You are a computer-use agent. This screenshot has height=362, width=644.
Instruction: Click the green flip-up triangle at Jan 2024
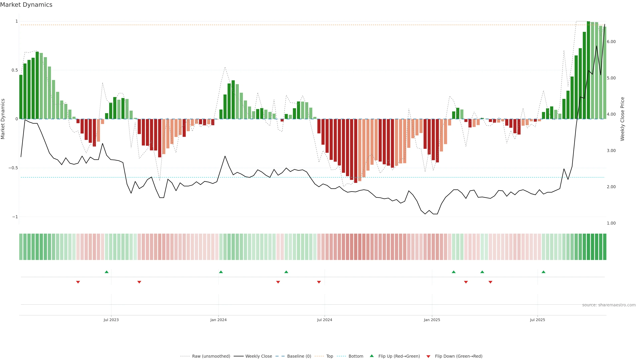click(221, 272)
